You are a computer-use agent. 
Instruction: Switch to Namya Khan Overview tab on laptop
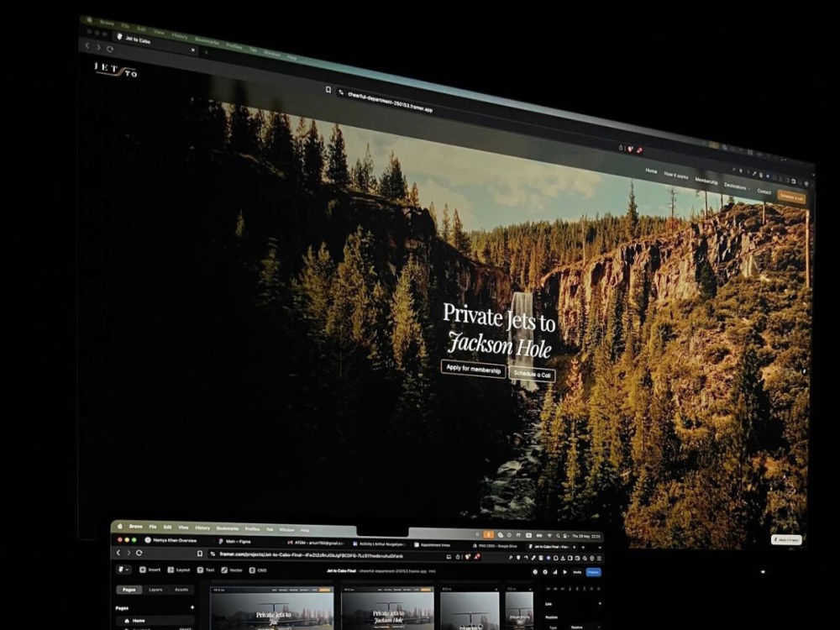coord(171,540)
